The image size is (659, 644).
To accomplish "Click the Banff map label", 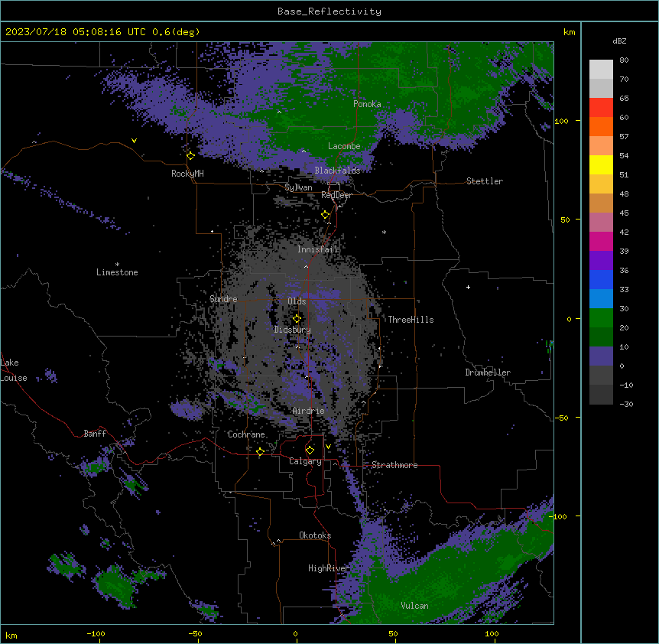I will pyautogui.click(x=95, y=434).
